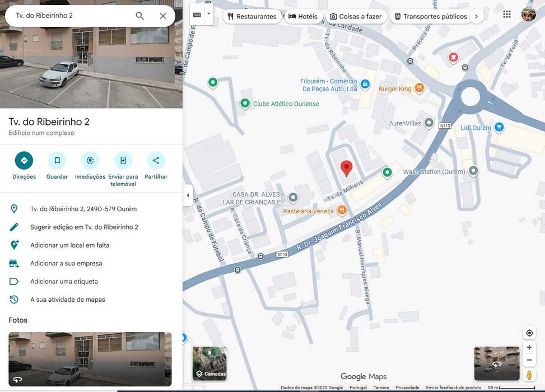Toggle the keyboard input tool
Screen dimensions: 545x392
point(197,15)
